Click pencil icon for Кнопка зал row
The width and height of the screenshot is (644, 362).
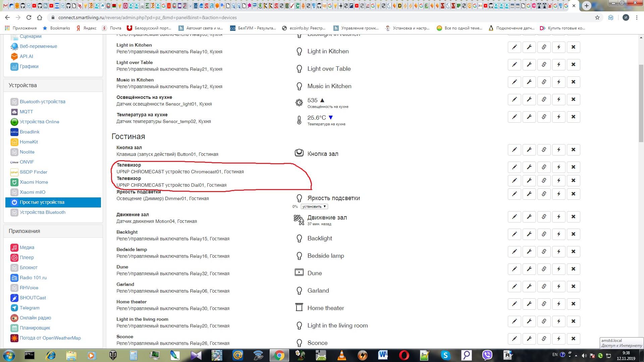click(514, 150)
